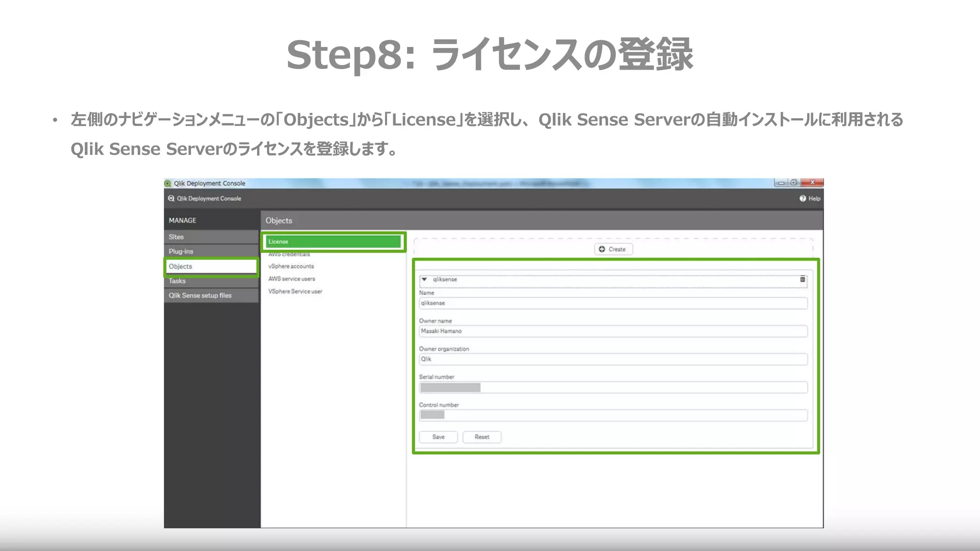Select Objects in the Manage menu
Image resolution: width=980 pixels, height=551 pixels.
[x=211, y=266]
